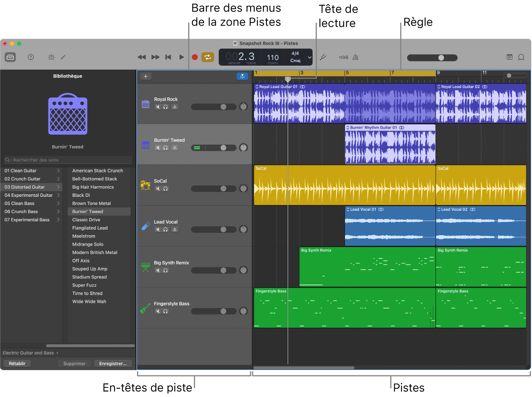Click the add track plus button
This screenshot has height=397, width=532.
[145, 76]
